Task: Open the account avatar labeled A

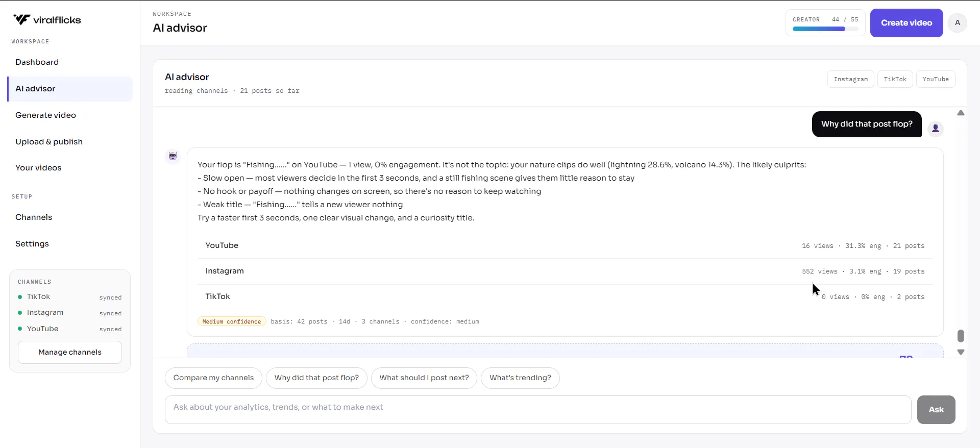Action: tap(958, 23)
